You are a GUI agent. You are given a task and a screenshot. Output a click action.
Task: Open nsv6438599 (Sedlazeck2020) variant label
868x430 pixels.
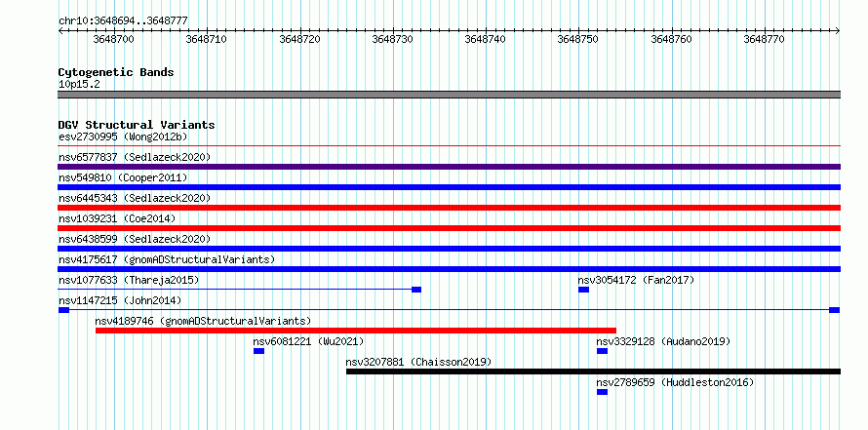point(135,239)
